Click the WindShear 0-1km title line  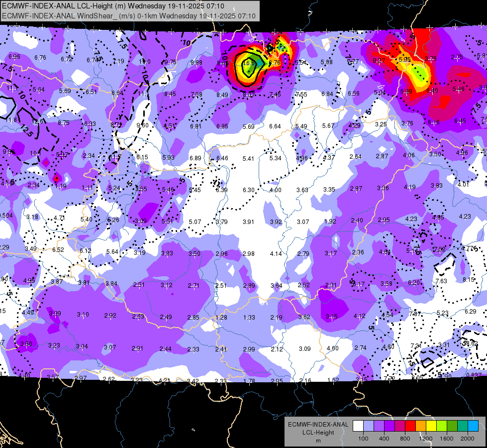[x=129, y=16]
